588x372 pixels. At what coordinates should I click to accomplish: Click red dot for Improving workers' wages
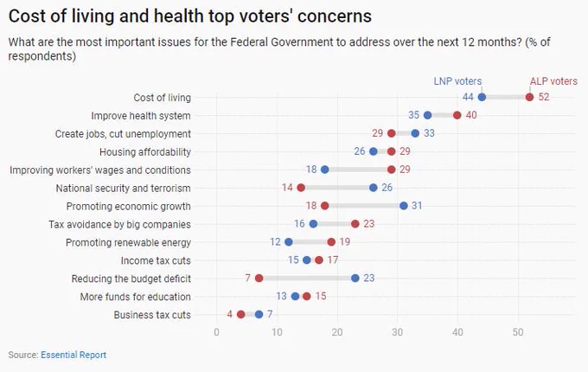click(x=391, y=170)
